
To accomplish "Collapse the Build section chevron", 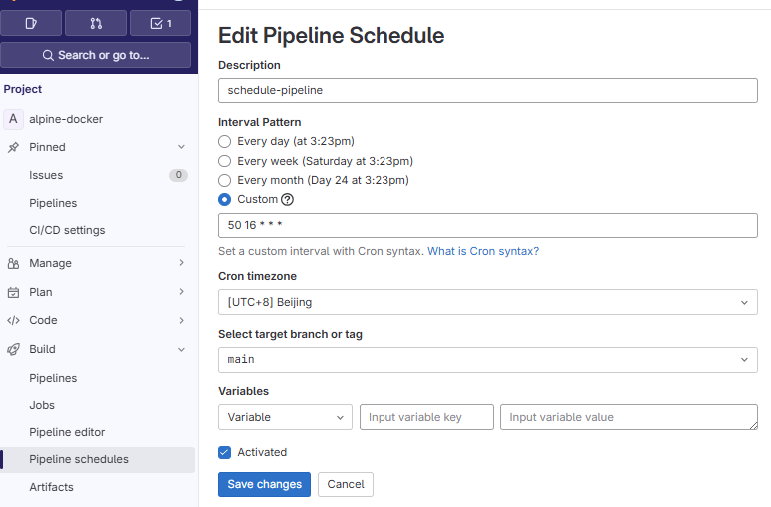I will 181,350.
